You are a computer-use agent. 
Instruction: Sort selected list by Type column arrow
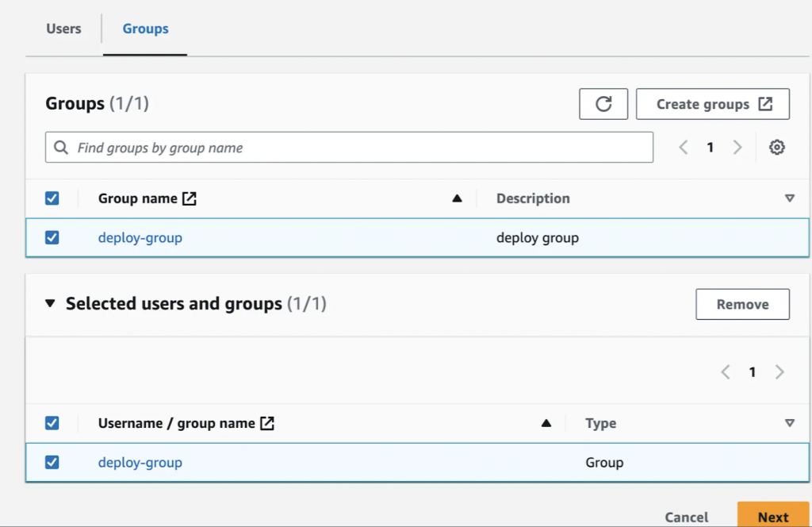pos(789,424)
